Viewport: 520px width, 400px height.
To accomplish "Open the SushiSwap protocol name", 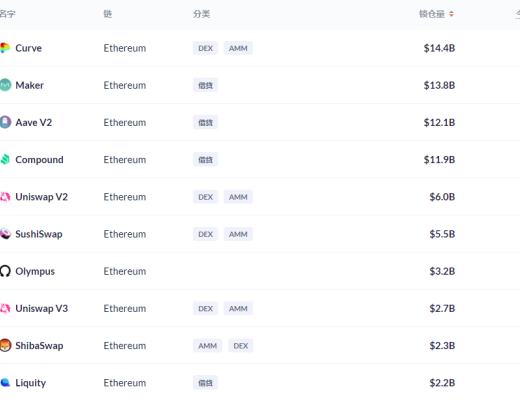I will tap(39, 234).
